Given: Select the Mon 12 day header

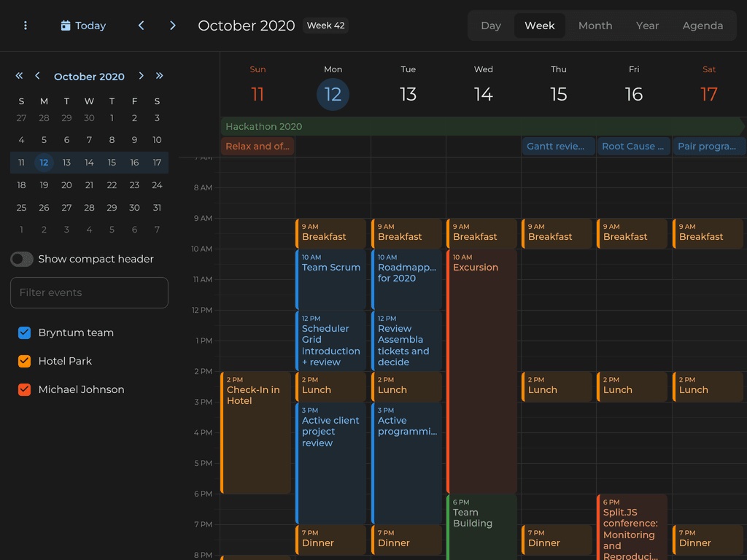Looking at the screenshot, I should coord(333,85).
